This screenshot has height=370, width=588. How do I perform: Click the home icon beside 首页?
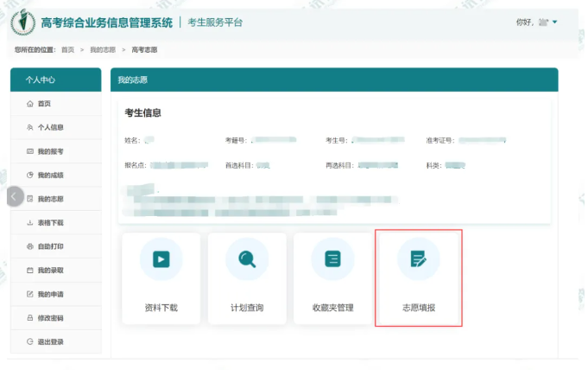pyautogui.click(x=30, y=104)
